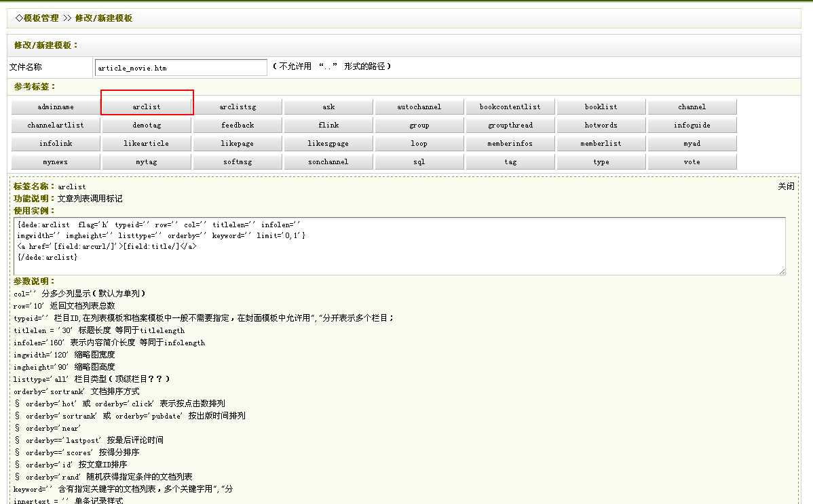Open bookcontentlist tag reference
This screenshot has height=504, width=813.
coord(510,106)
